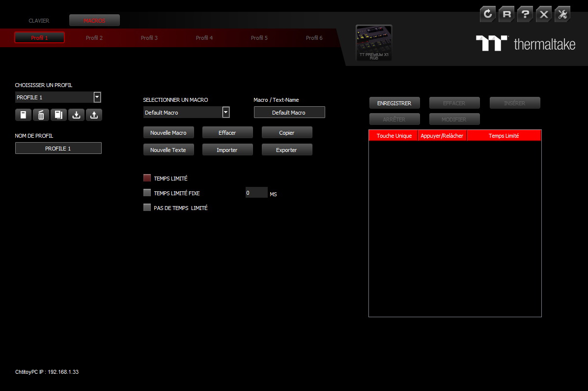
Task: Delete the current profile using the trash icon
Action: [41, 115]
